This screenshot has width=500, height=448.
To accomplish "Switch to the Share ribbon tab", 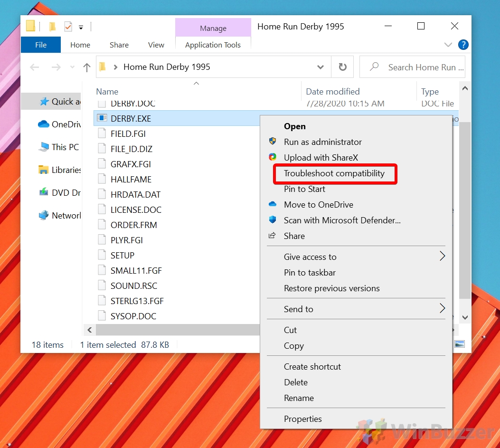I will pyautogui.click(x=119, y=45).
